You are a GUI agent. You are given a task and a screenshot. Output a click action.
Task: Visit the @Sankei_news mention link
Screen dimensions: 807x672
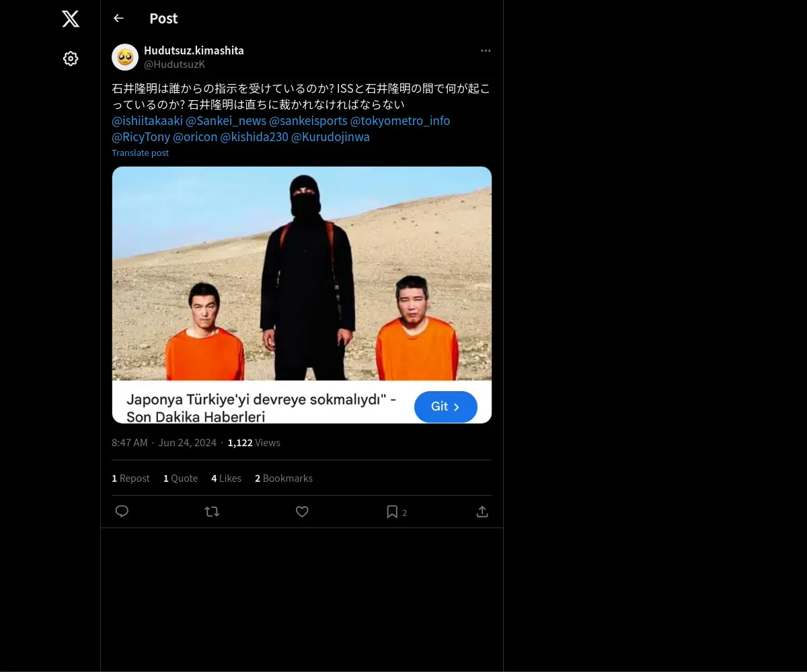coord(226,120)
